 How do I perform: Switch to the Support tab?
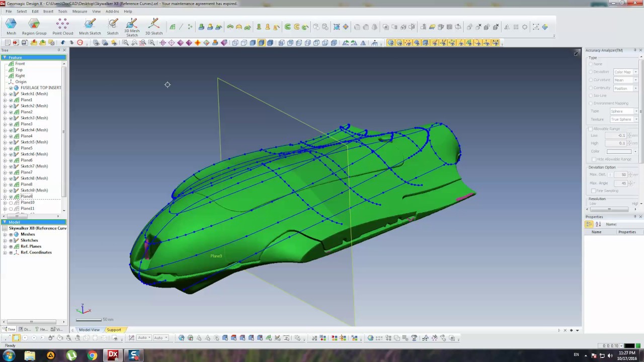click(x=114, y=330)
